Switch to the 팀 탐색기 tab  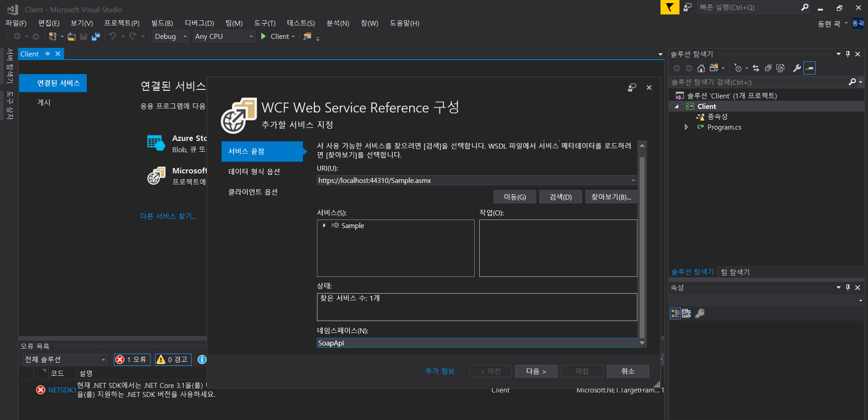tap(735, 272)
